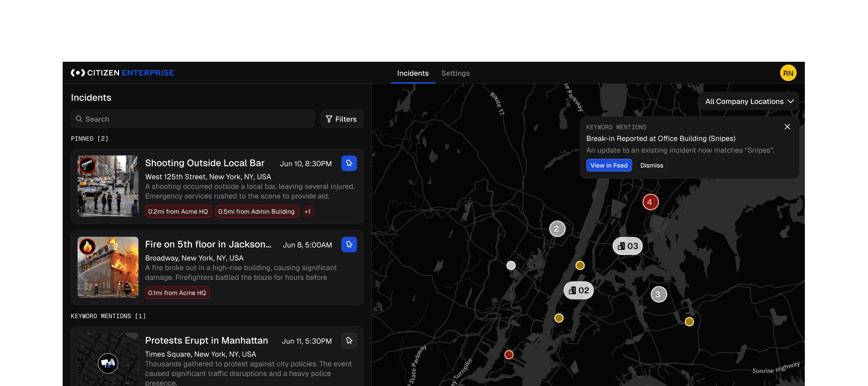Open Shooting Outside Local Bar title
The width and height of the screenshot is (868, 386).
pyautogui.click(x=205, y=163)
